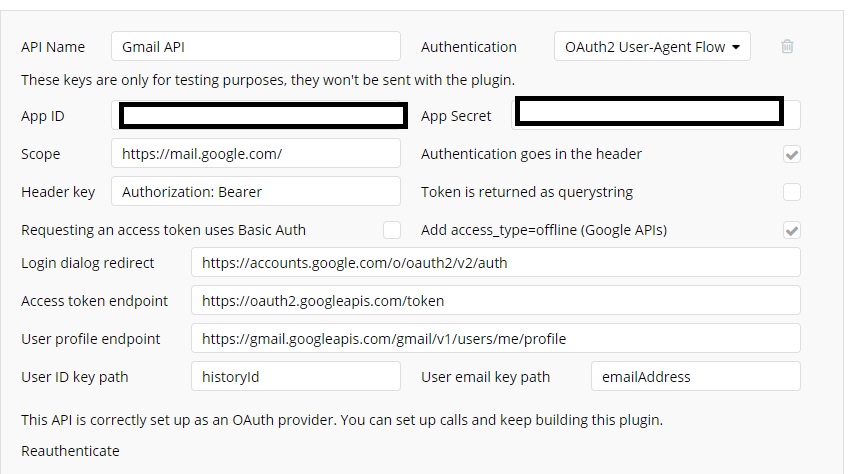This screenshot has width=850, height=474.
Task: Edit the User ID key path field
Action: pyautogui.click(x=296, y=376)
